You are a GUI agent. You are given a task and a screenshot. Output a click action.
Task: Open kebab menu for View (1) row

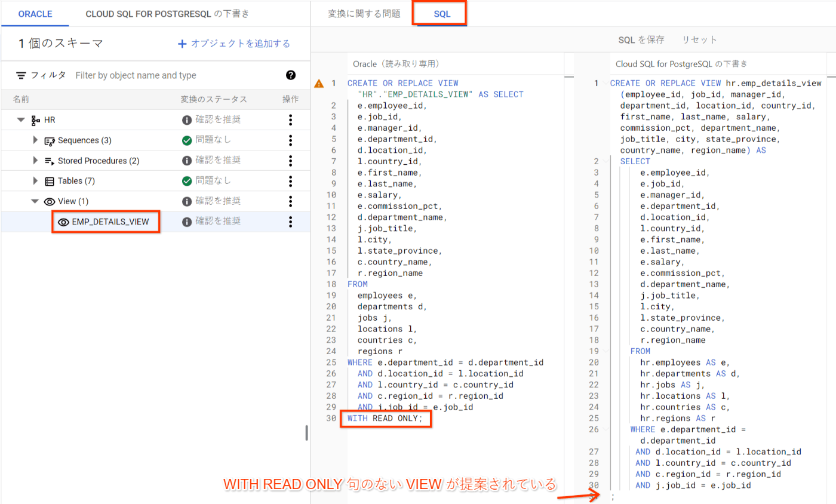point(290,201)
